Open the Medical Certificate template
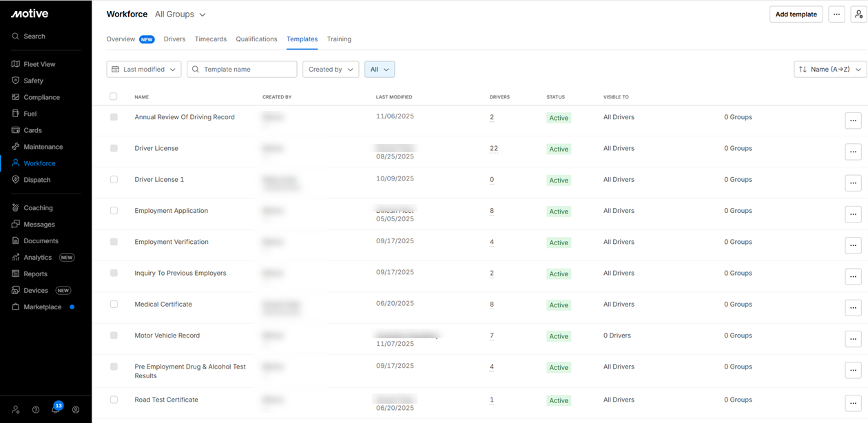Viewport: 868px width, 423px height. (163, 305)
